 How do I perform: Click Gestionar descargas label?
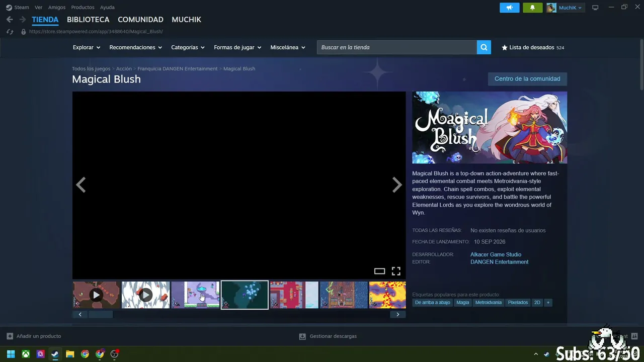click(333, 336)
